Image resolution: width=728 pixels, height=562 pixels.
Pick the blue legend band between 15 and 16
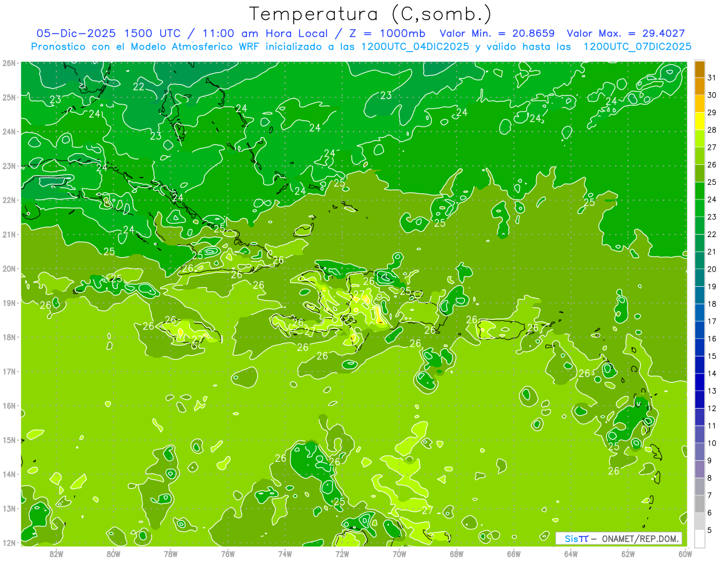(x=699, y=347)
